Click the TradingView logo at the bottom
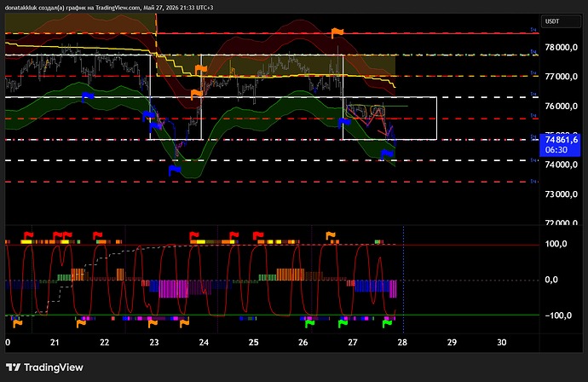 (44, 368)
